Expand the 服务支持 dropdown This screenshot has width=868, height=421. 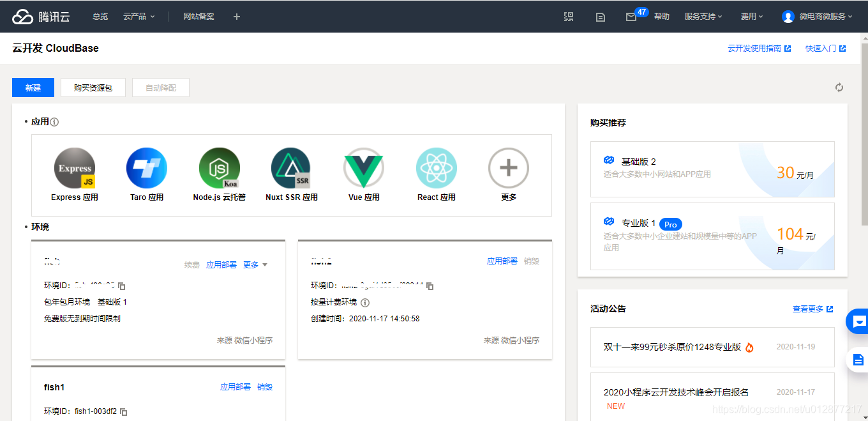click(x=703, y=17)
